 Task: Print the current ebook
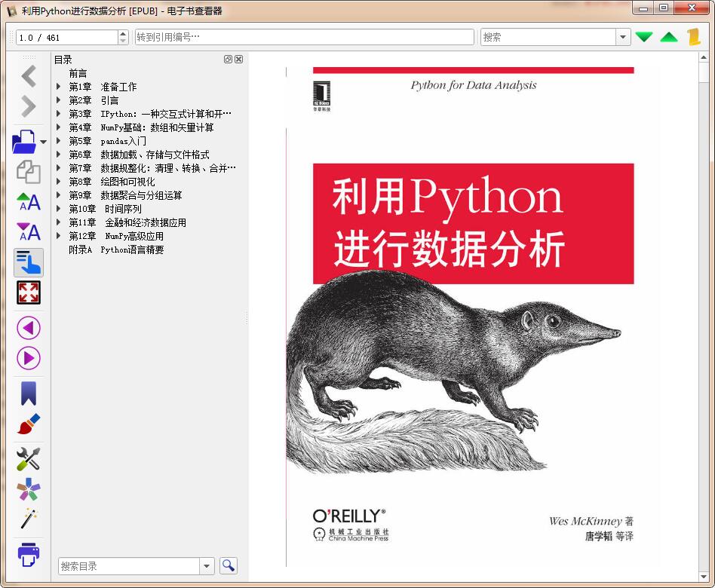point(27,554)
